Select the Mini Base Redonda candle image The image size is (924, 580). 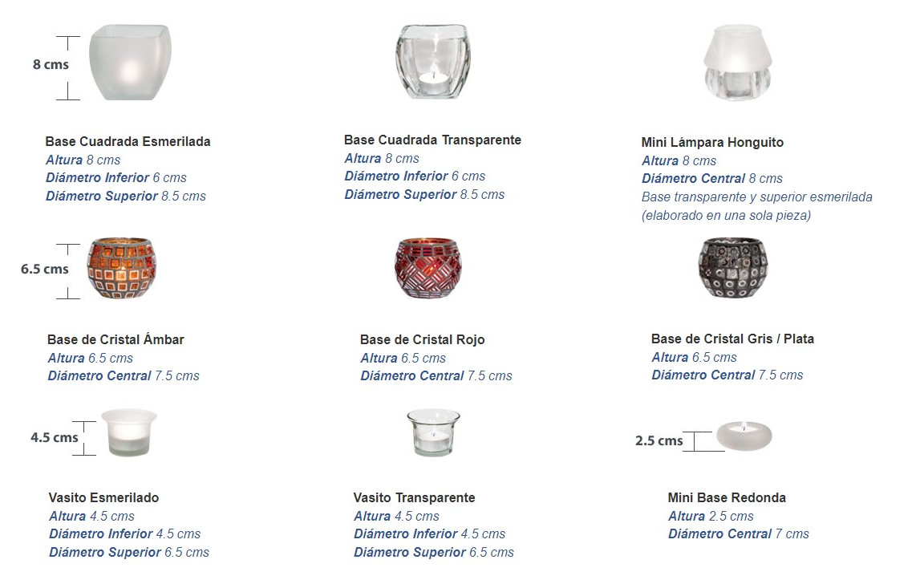(x=744, y=436)
